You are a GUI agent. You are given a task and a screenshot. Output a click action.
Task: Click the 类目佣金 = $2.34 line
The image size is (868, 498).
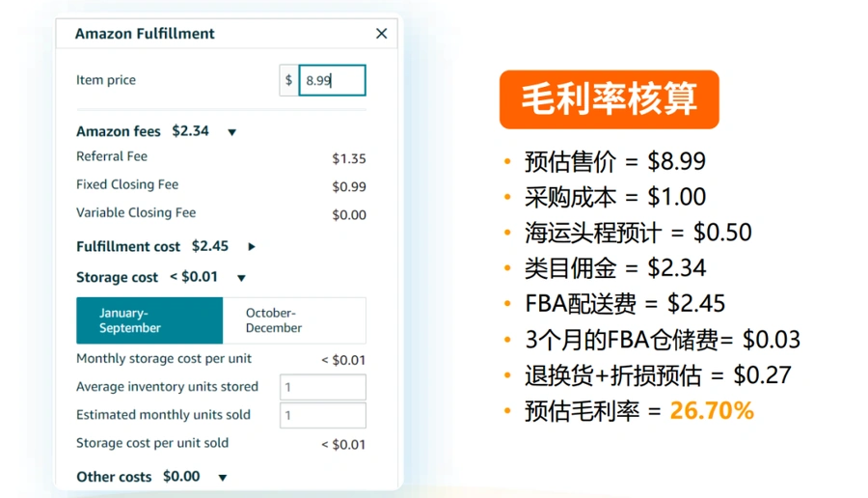(x=615, y=268)
